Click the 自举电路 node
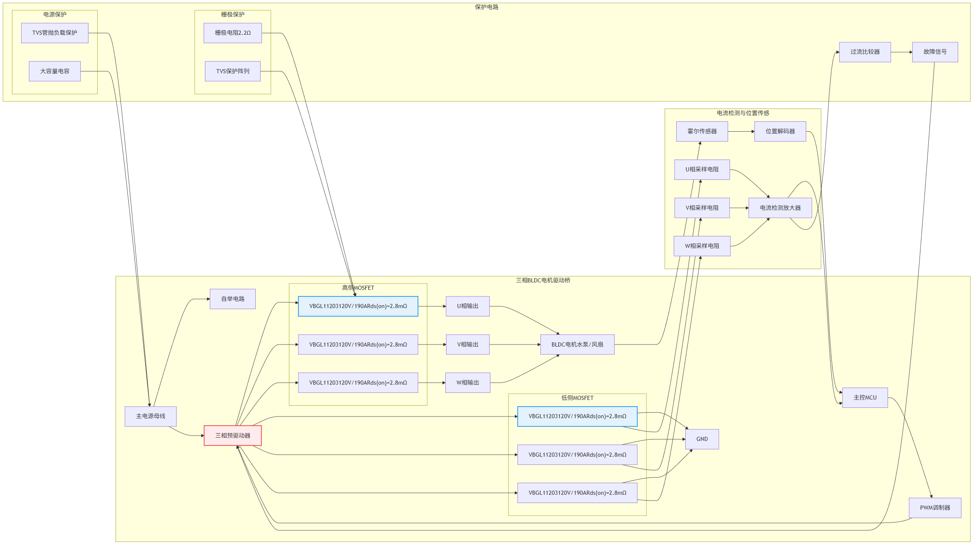 (x=233, y=299)
